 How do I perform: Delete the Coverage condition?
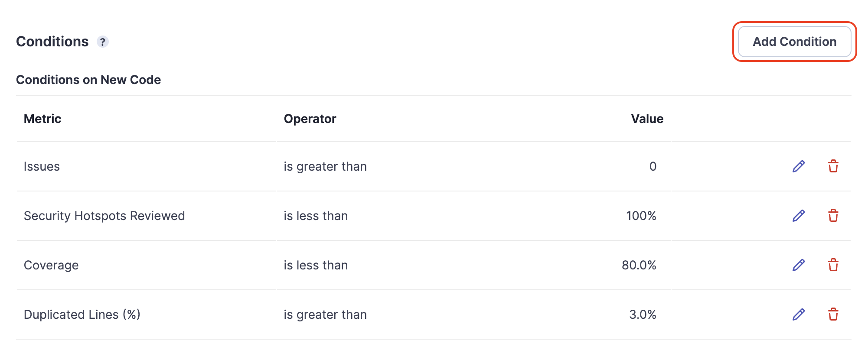tap(833, 265)
